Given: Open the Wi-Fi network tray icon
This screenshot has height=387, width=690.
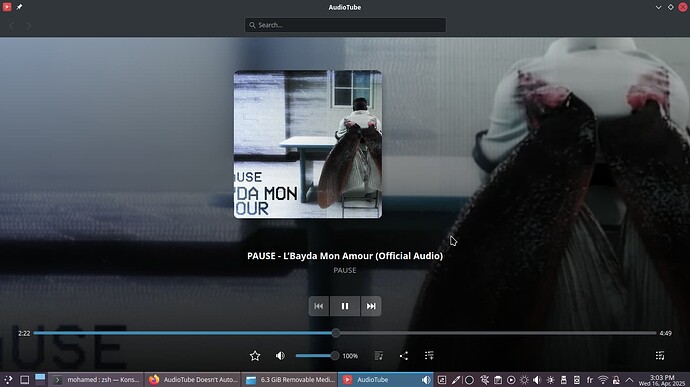Looking at the screenshot, I should [x=603, y=380].
